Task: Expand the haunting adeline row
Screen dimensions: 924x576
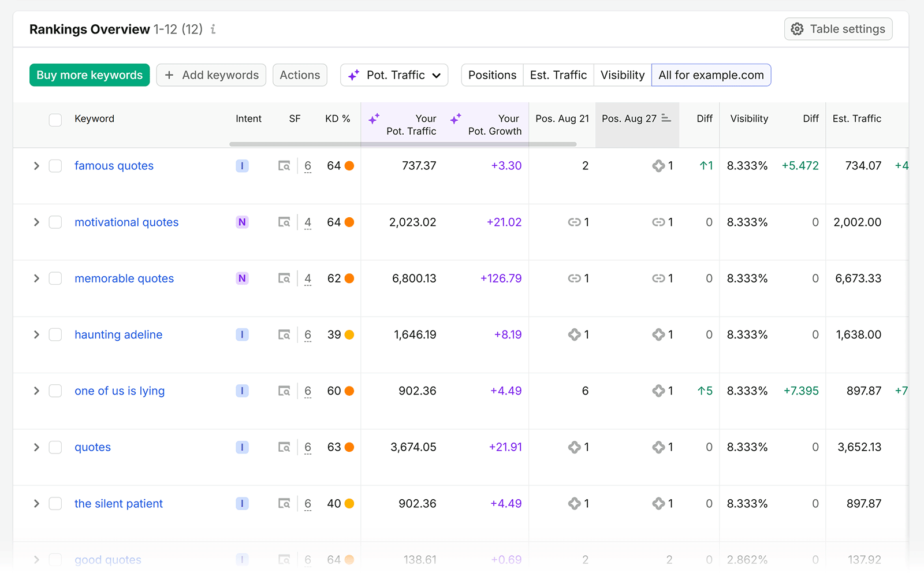Action: click(36, 335)
